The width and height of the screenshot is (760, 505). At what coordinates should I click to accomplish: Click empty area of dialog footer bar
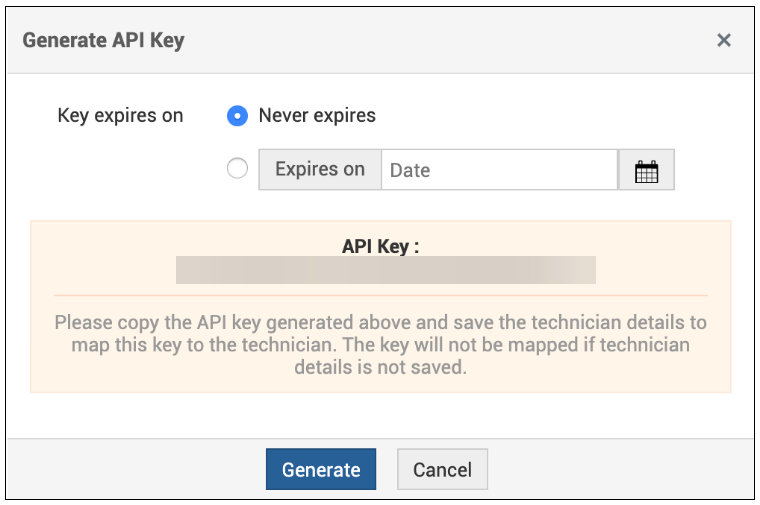620,469
